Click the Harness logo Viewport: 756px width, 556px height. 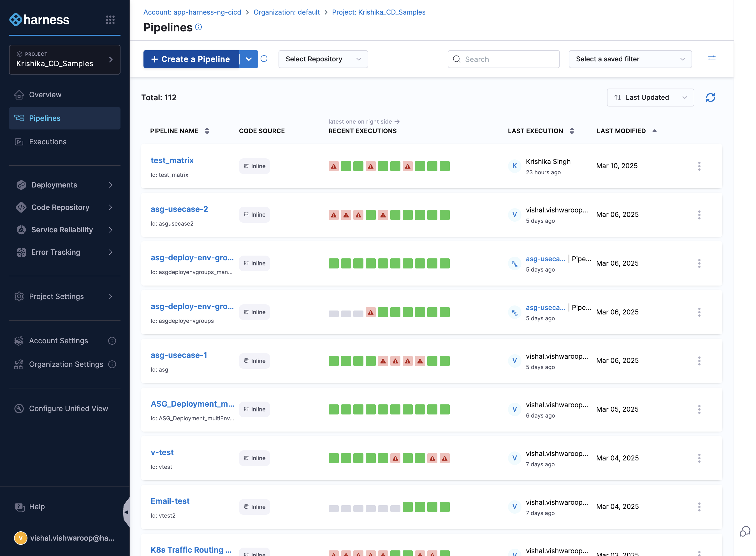[x=39, y=20]
